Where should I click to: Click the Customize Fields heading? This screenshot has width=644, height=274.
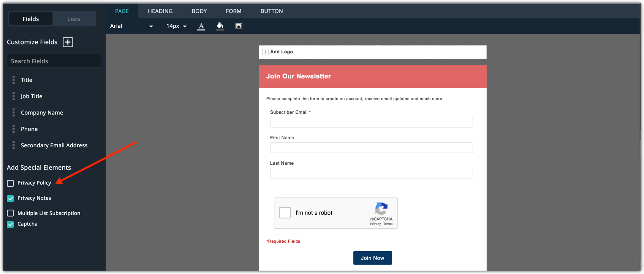click(32, 42)
